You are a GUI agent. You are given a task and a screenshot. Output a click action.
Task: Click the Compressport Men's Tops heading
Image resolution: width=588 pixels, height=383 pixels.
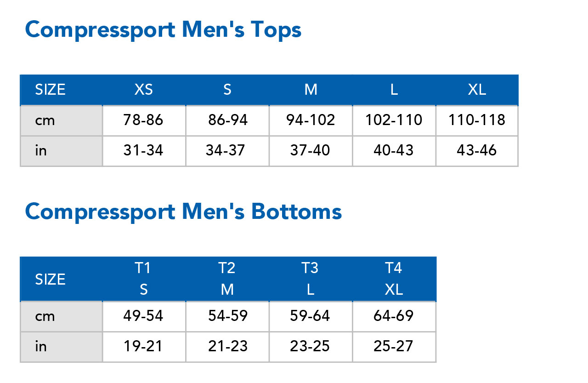click(x=163, y=30)
